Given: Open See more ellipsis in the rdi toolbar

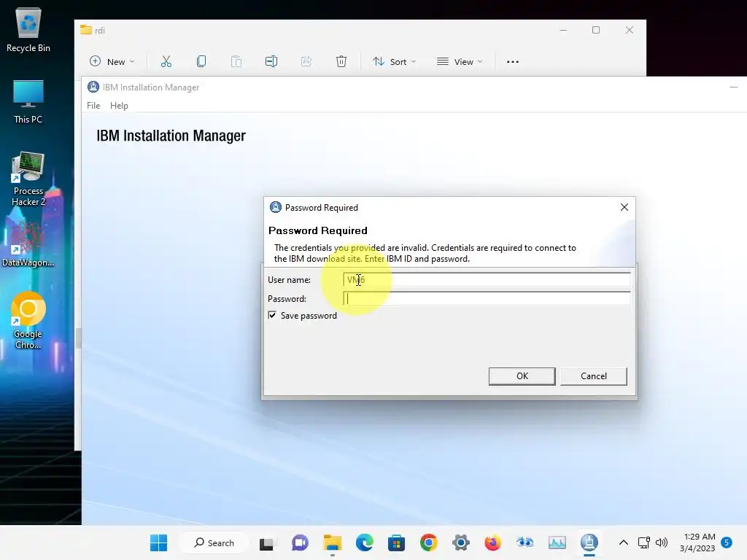Looking at the screenshot, I should [x=513, y=61].
